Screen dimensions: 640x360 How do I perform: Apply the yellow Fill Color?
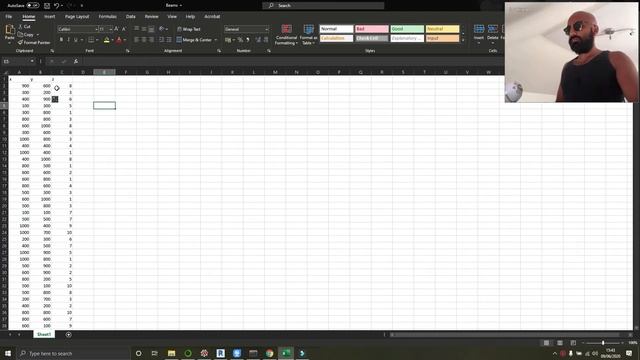[x=106, y=40]
